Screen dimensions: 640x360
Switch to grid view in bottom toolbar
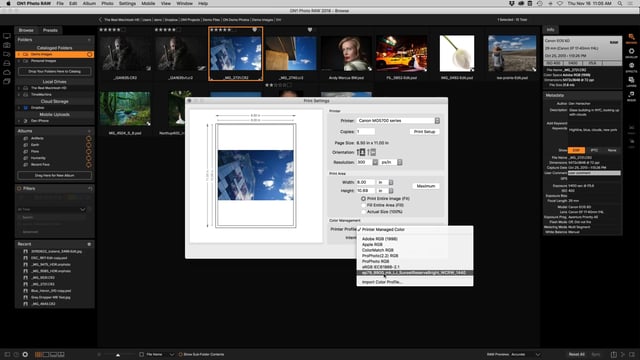pyautogui.click(x=38, y=355)
